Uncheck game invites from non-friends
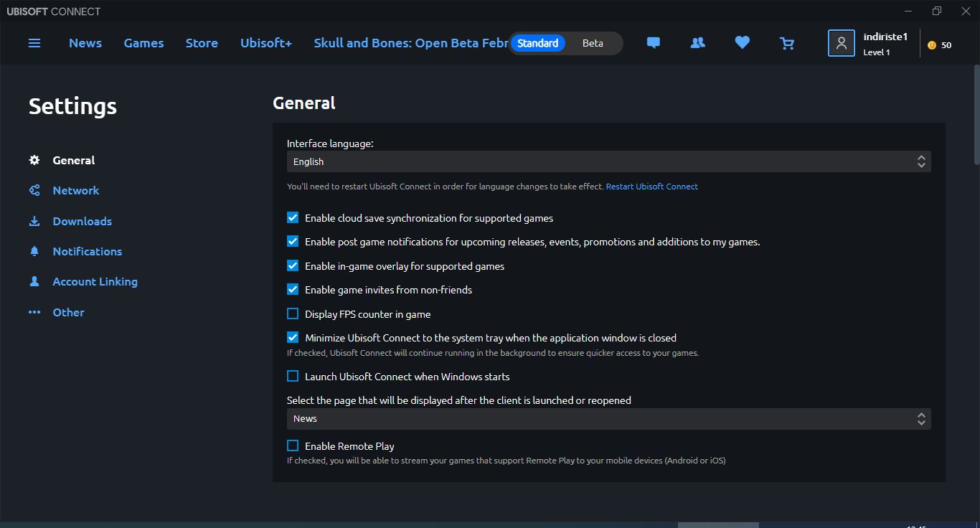 point(293,290)
